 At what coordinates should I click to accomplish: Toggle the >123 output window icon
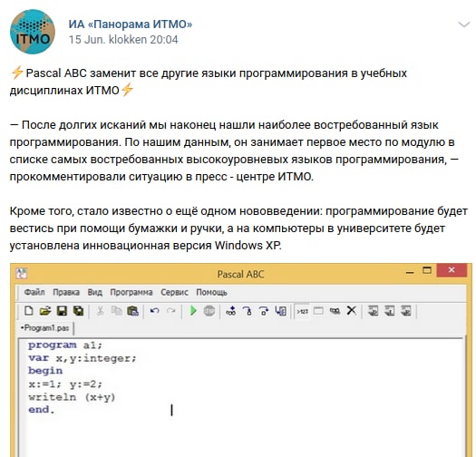(x=302, y=311)
